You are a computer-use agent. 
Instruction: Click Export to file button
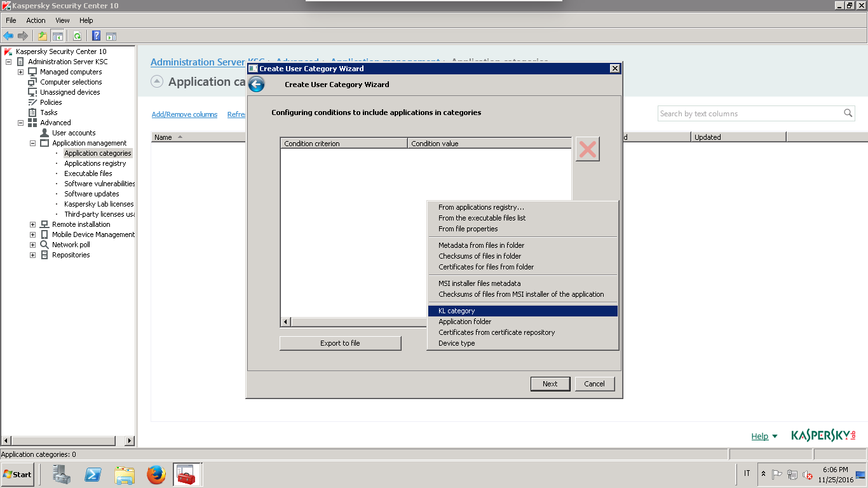[x=340, y=343]
